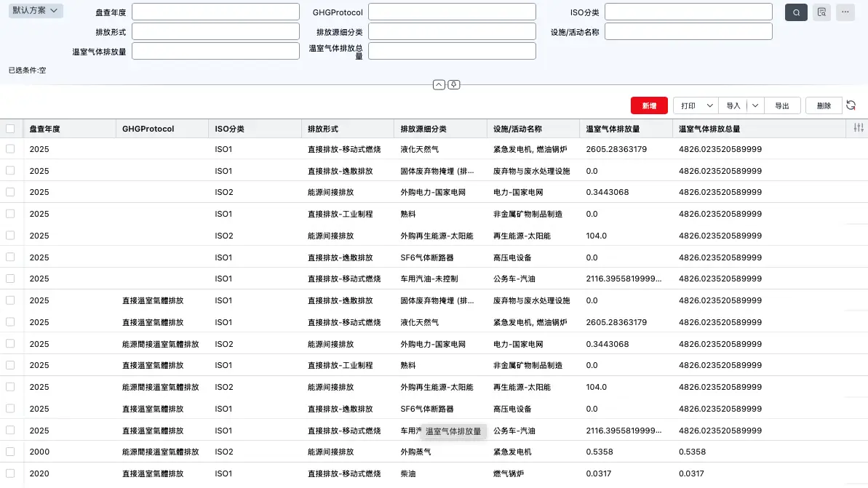Open the column settings sliders icon
Viewport: 868px width, 488px height.
pos(859,129)
